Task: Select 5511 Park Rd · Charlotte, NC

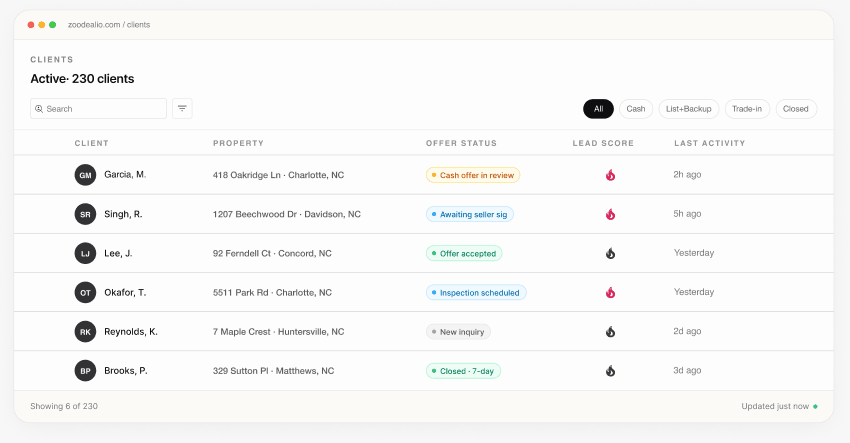Action: [x=272, y=293]
